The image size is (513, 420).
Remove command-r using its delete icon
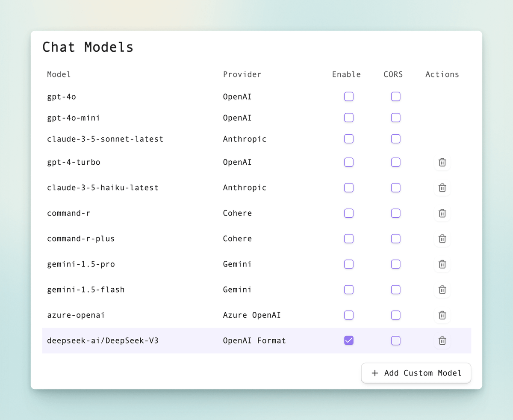coord(442,213)
